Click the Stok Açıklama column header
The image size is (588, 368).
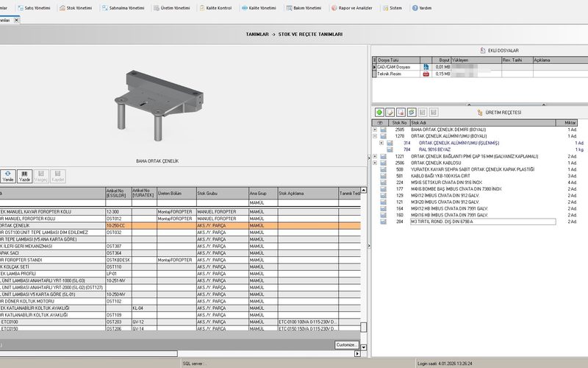click(x=308, y=194)
